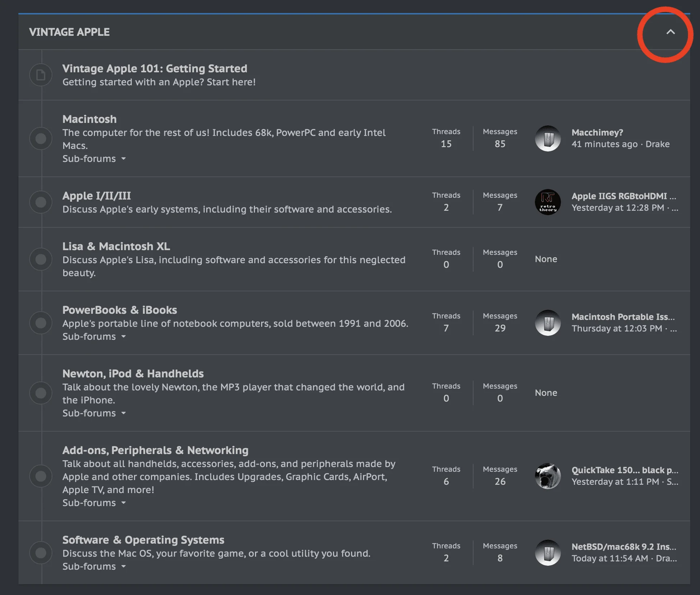
Task: Open Vintage Apple 101: Getting Started
Action: click(155, 68)
